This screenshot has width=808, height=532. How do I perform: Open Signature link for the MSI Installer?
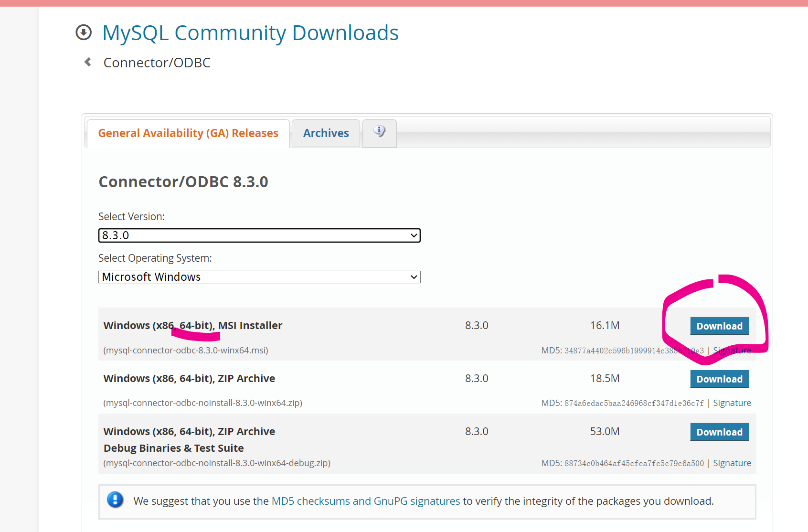pos(732,351)
